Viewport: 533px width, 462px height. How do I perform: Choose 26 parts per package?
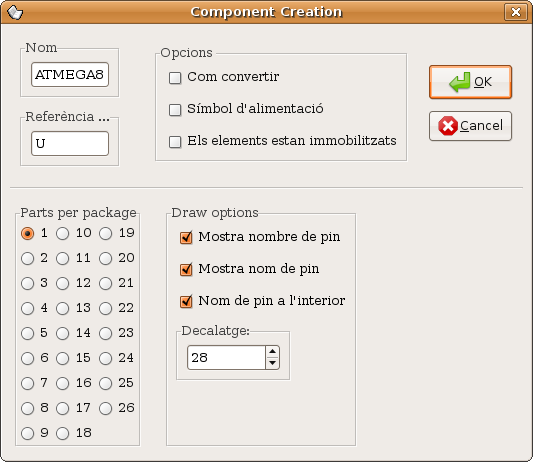[105, 408]
